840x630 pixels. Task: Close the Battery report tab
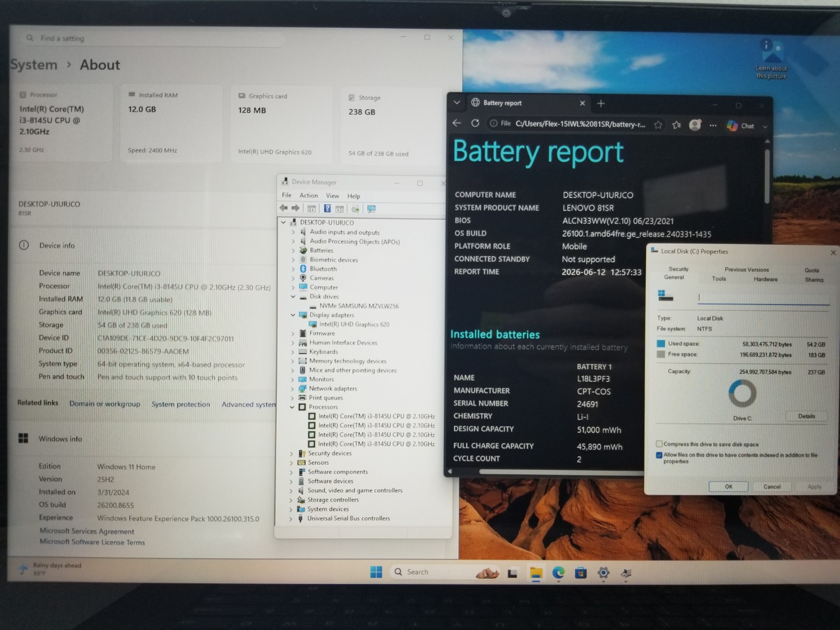[582, 103]
